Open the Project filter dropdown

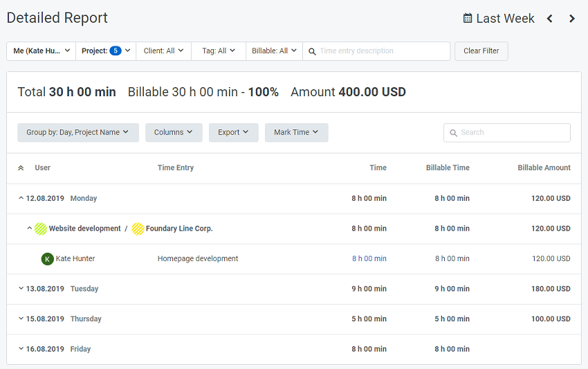click(x=106, y=51)
